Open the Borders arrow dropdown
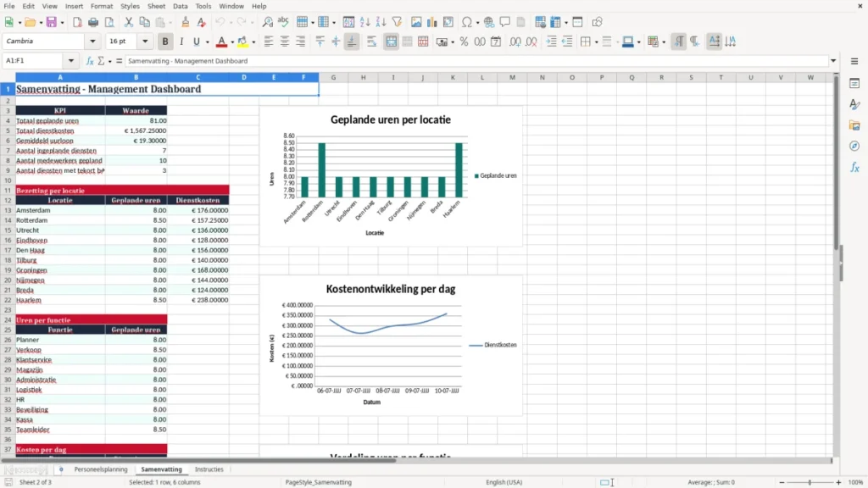Image resolution: width=868 pixels, height=488 pixels. (x=596, y=42)
